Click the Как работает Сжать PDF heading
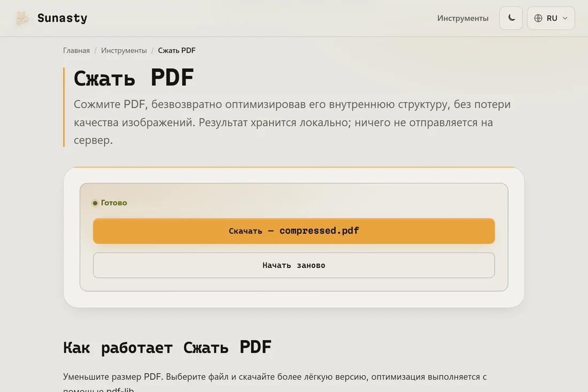The width and height of the screenshot is (588, 392). pos(167,347)
